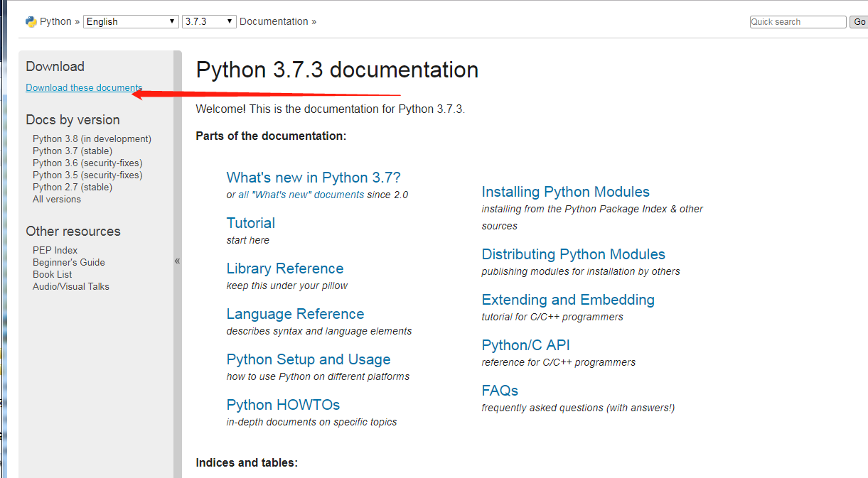Image resolution: width=868 pixels, height=478 pixels.
Task: Open the All versions link
Action: [57, 200]
